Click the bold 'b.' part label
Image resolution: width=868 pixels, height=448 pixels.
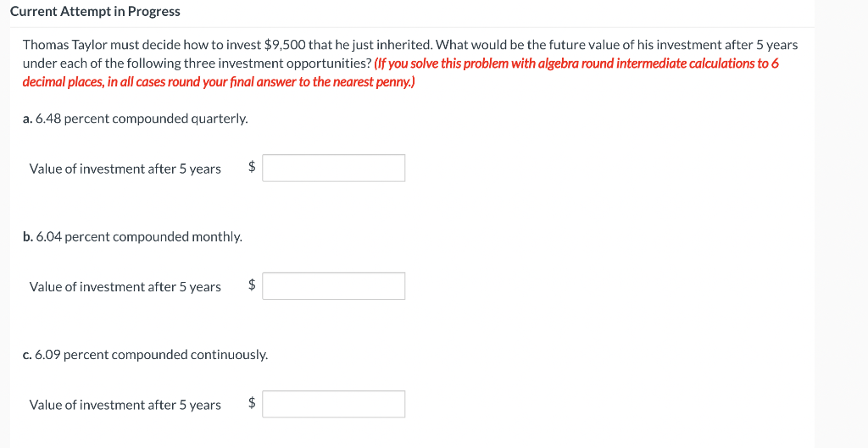(28, 236)
